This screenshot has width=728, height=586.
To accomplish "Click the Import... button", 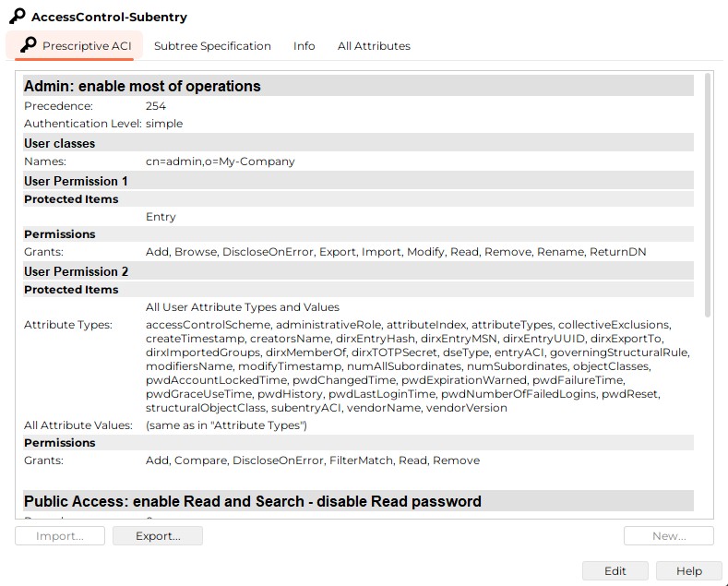I will point(60,536).
